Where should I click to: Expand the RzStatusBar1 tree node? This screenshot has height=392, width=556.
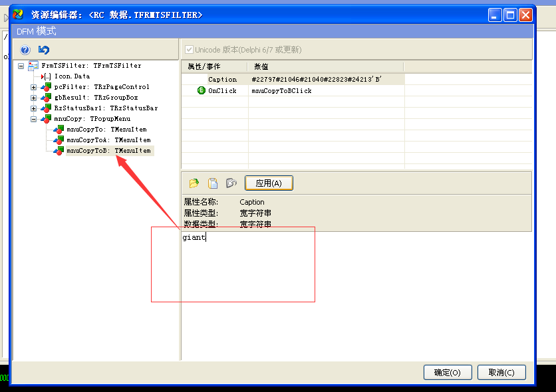(33, 108)
